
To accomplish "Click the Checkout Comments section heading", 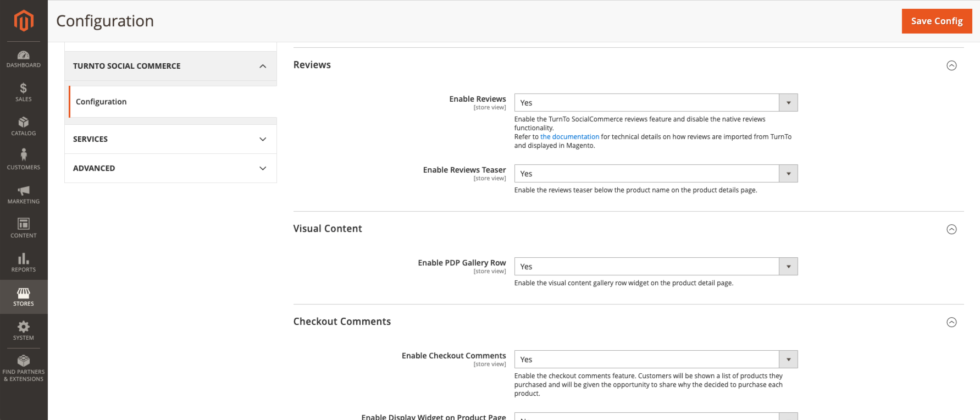I will (342, 322).
